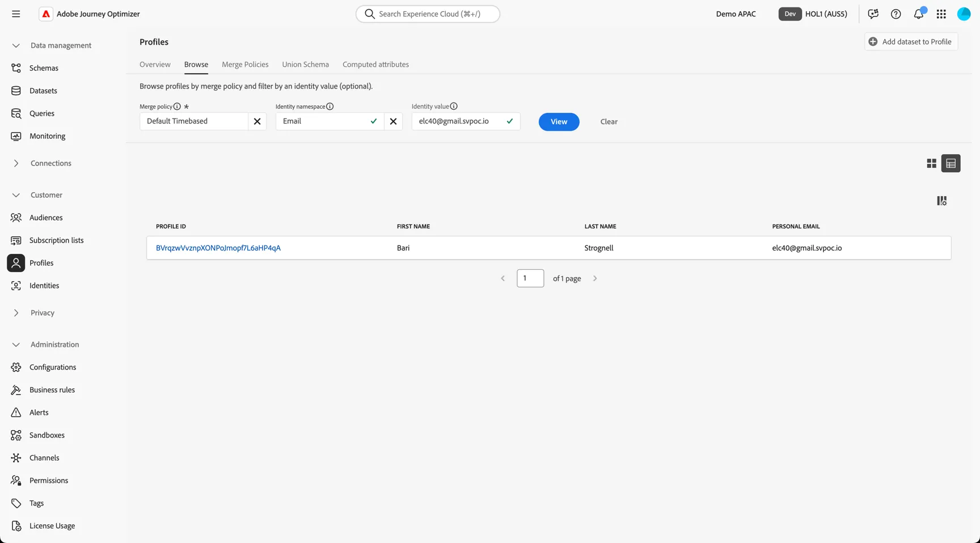Open the Tags icon
Viewport: 980px width, 543px height.
click(x=16, y=503)
